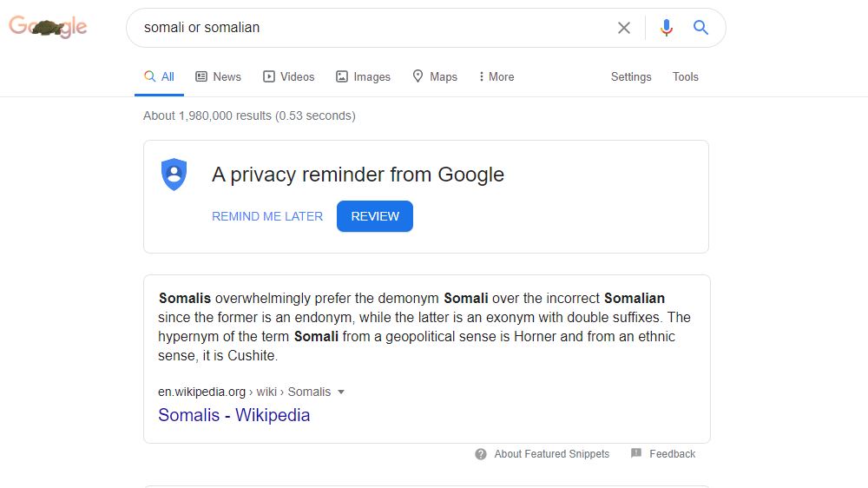This screenshot has height=488, width=868.
Task: Open the Tools filter options
Action: tap(686, 77)
